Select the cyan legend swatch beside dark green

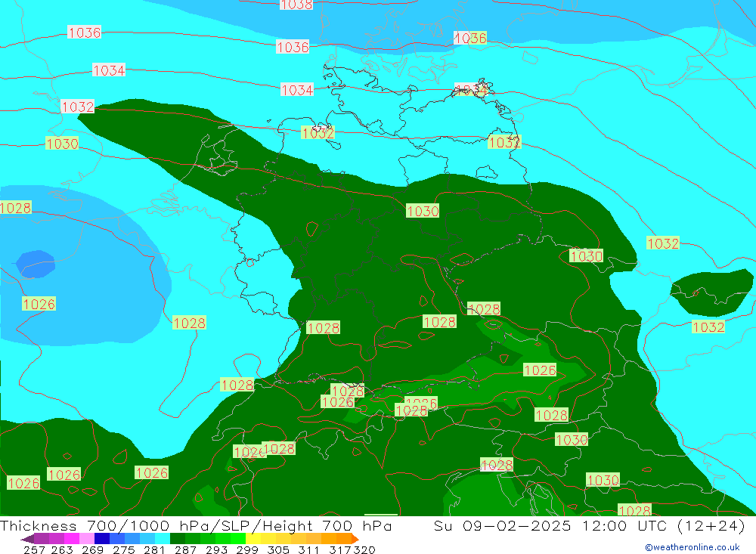pyautogui.click(x=163, y=539)
